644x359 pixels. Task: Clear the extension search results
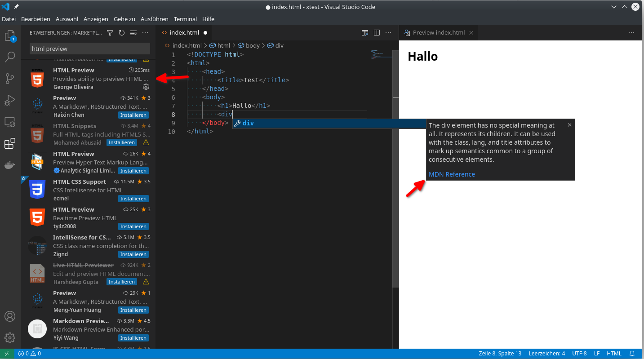point(133,33)
